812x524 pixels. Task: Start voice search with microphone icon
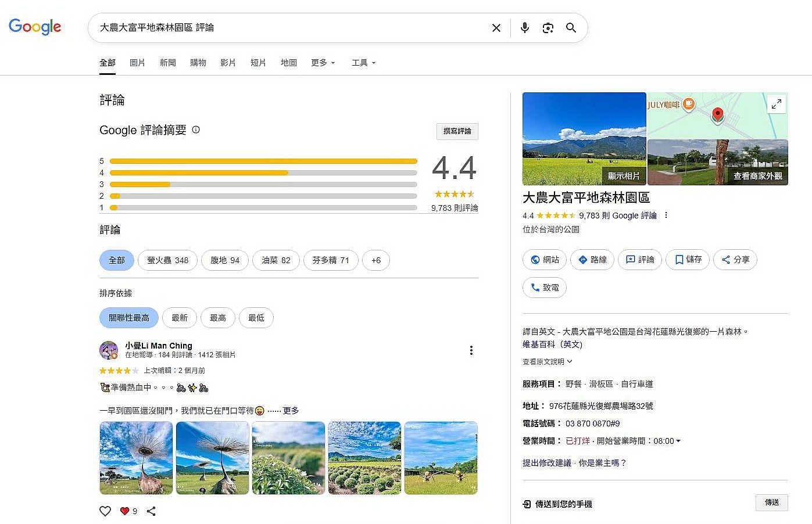click(x=524, y=28)
